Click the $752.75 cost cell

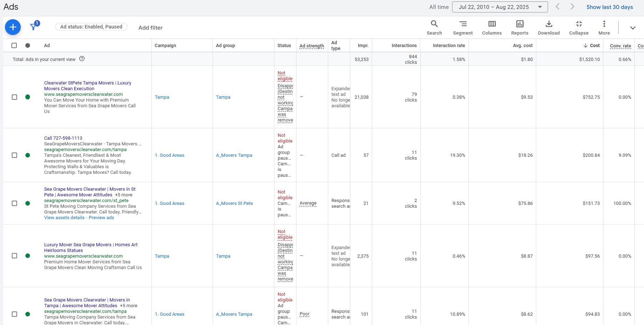591,97
